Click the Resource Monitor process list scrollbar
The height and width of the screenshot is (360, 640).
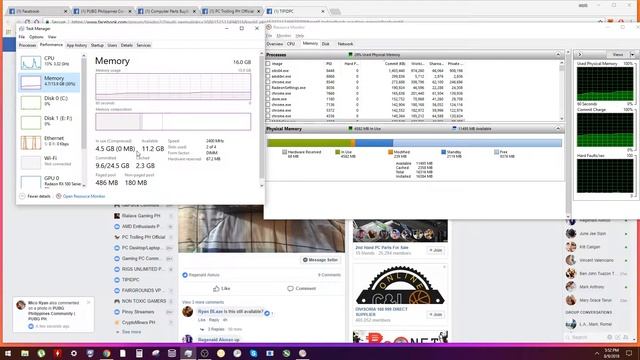point(562,91)
